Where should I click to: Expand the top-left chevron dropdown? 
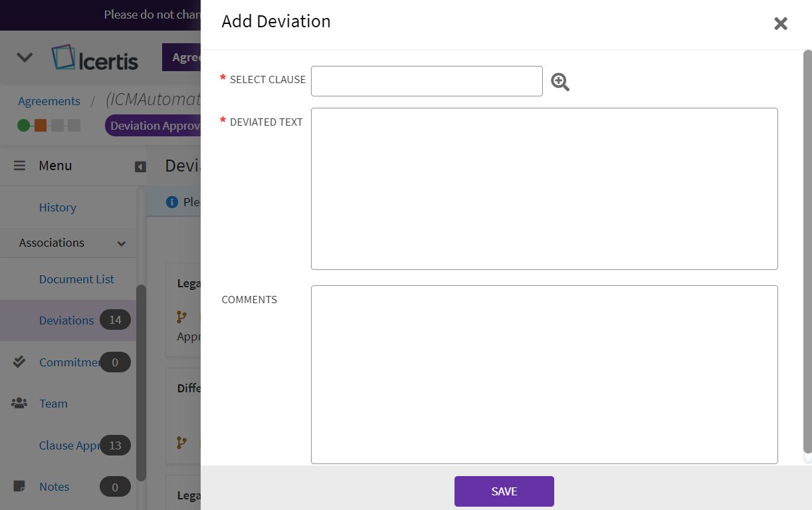pos(25,58)
